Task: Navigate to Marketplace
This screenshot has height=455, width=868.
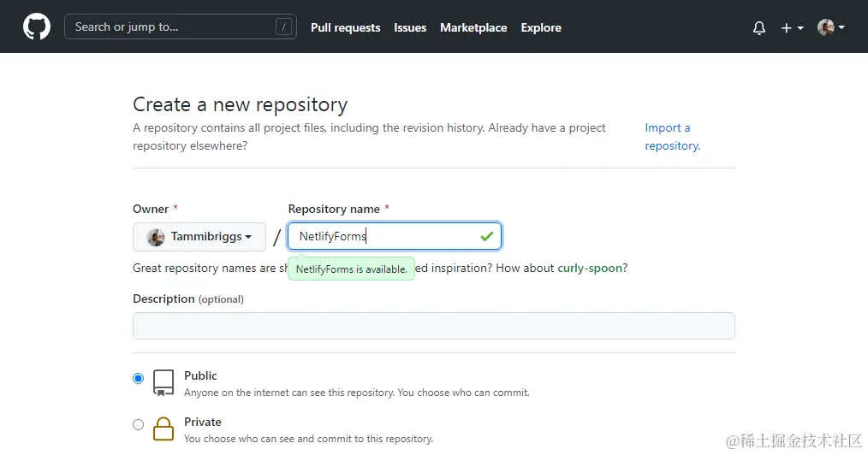Action: (x=473, y=27)
